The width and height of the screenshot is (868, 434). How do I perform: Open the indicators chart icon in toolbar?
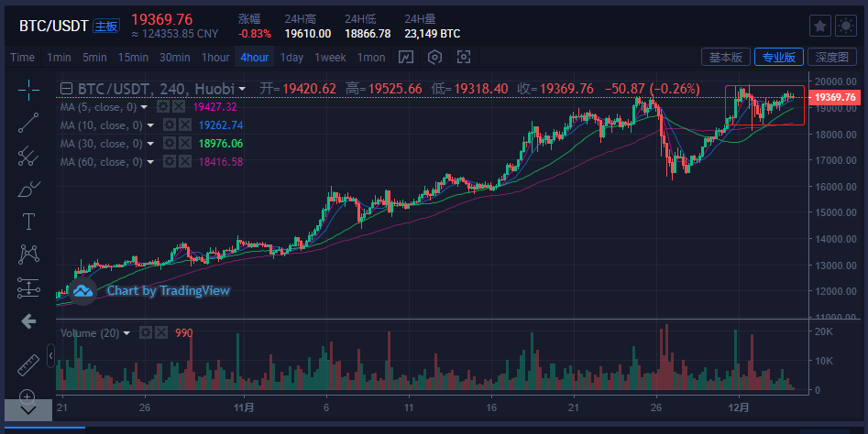tap(406, 57)
